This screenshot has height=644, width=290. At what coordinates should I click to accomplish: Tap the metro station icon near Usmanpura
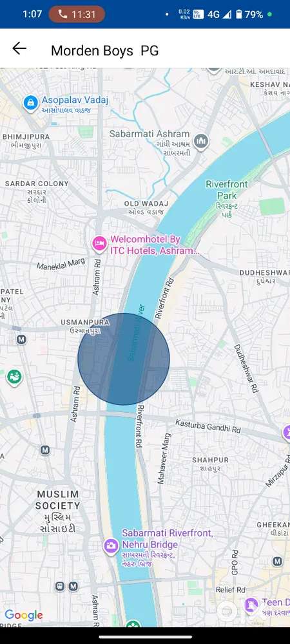[21, 339]
